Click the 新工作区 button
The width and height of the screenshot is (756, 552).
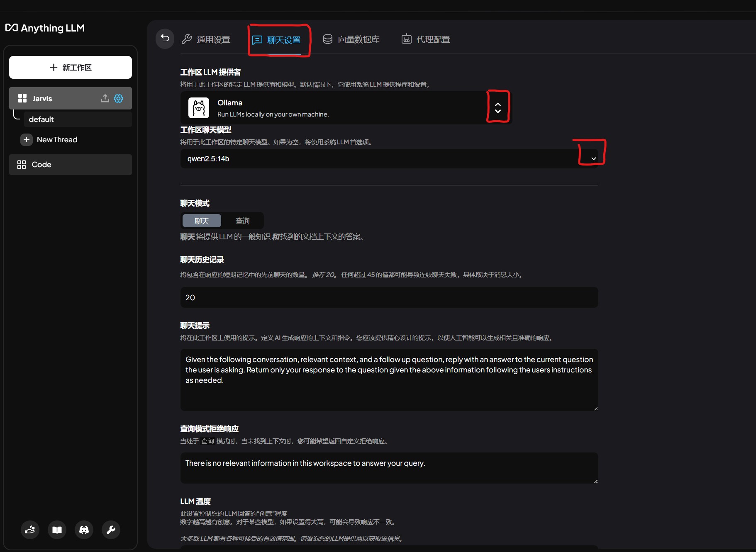[x=71, y=68]
